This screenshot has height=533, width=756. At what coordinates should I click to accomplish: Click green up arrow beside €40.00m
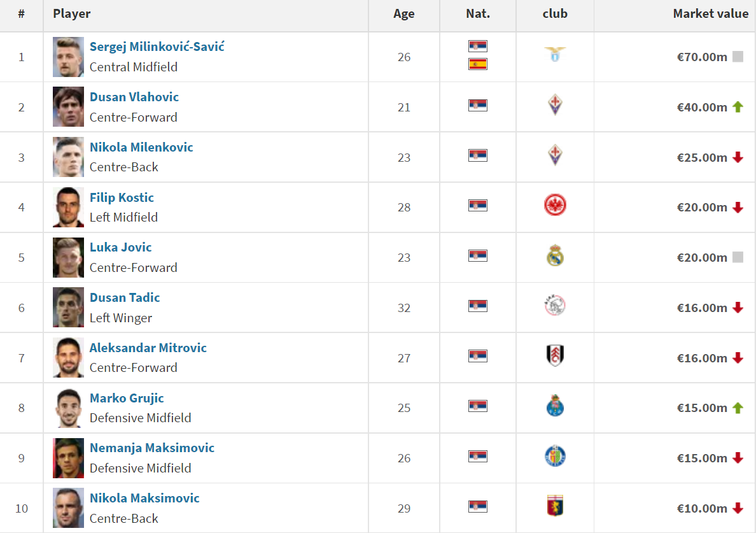(x=738, y=107)
